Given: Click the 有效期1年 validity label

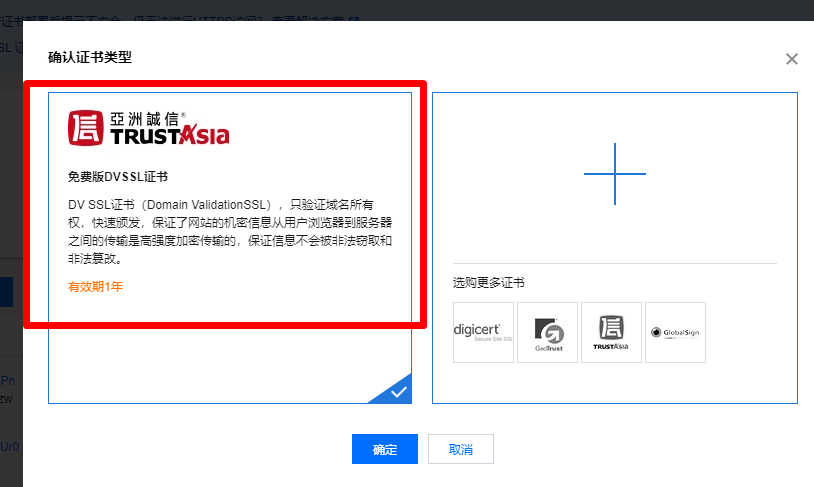Looking at the screenshot, I should pyautogui.click(x=96, y=287).
